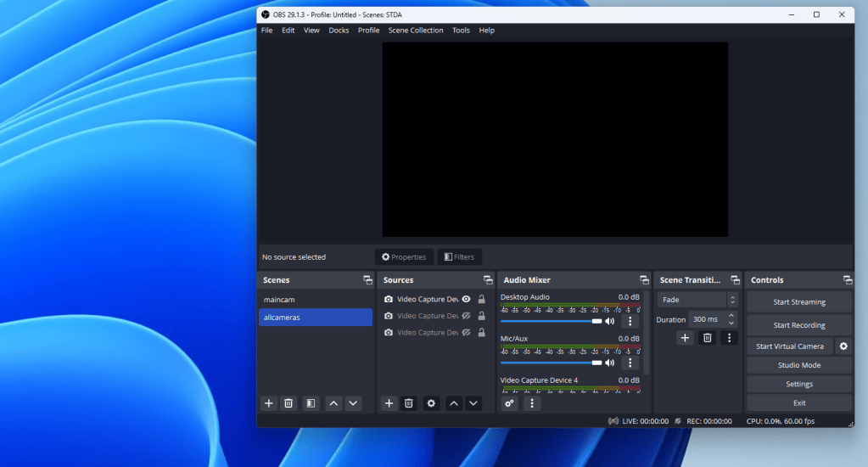Screen dimensions: 868x467
Task: Float the Audio Mixer dock
Action: (x=644, y=279)
